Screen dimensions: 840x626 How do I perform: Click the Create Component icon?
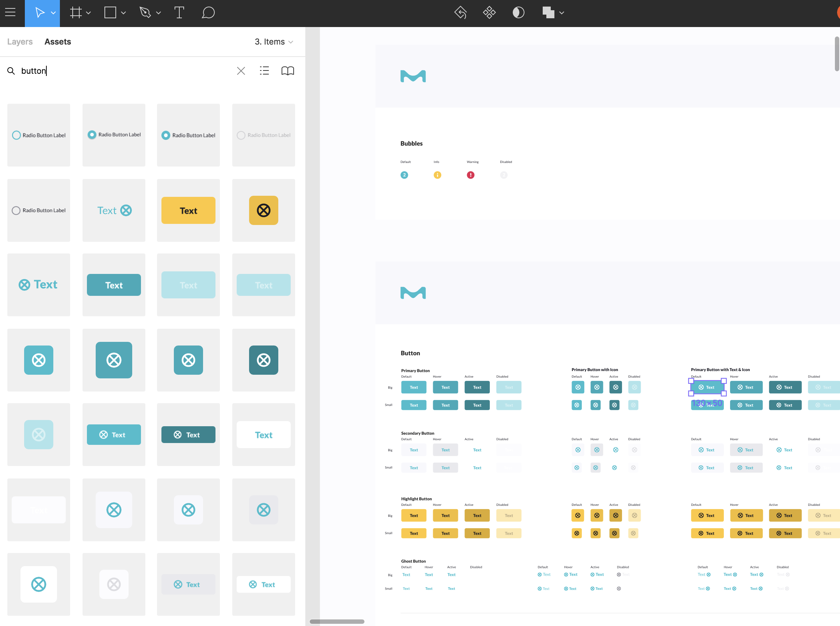[x=489, y=12]
